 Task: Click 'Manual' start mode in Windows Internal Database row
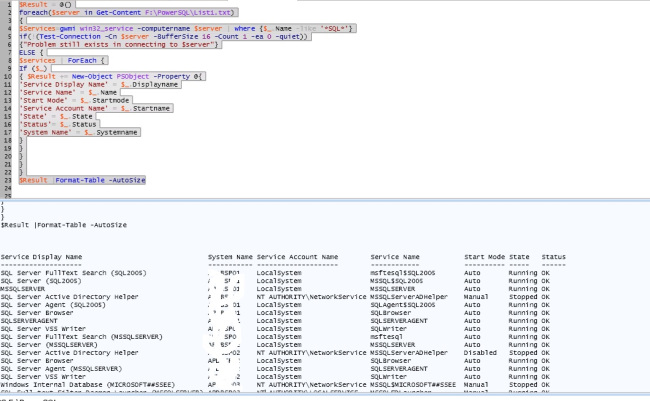(476, 385)
